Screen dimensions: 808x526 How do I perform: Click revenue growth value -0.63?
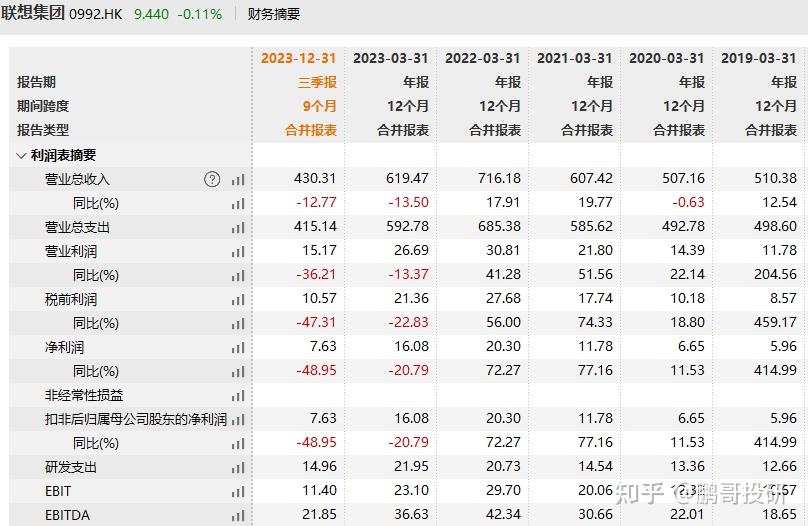(688, 202)
